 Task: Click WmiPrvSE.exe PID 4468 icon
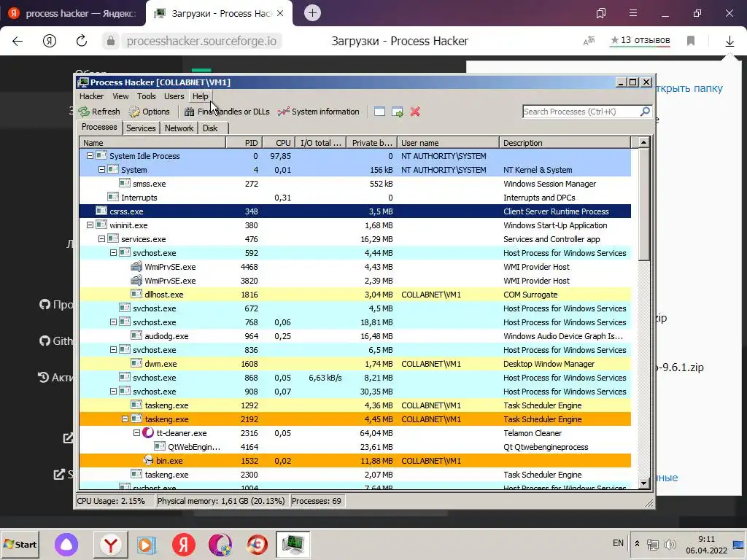(136, 267)
